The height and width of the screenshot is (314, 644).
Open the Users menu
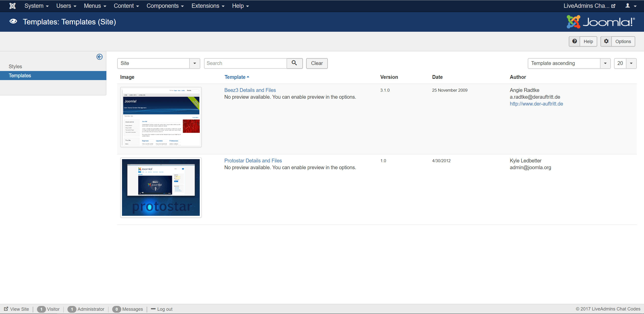coord(66,6)
